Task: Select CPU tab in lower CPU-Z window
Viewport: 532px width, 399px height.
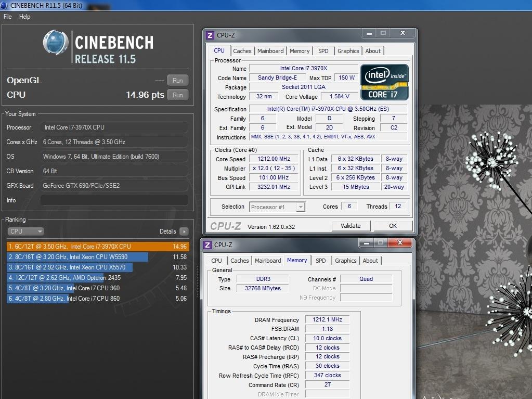Action: pyautogui.click(x=216, y=261)
